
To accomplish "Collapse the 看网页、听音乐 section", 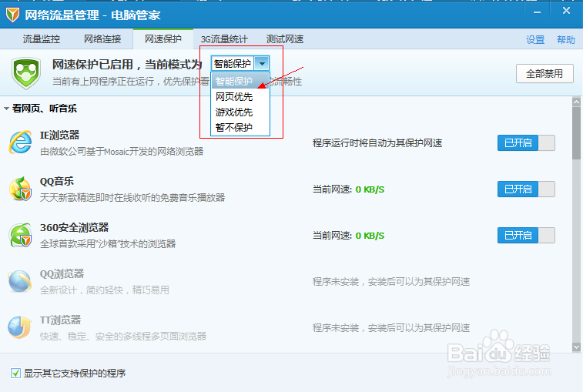I will point(6,109).
